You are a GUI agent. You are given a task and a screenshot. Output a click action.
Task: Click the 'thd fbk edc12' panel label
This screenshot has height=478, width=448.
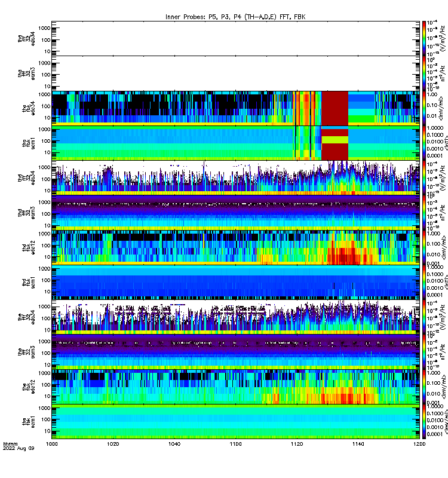pos(29,247)
